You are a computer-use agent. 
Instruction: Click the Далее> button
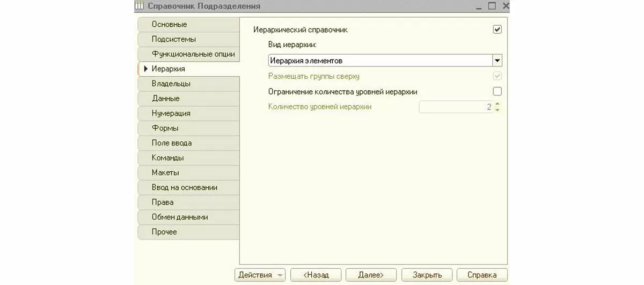click(x=371, y=275)
